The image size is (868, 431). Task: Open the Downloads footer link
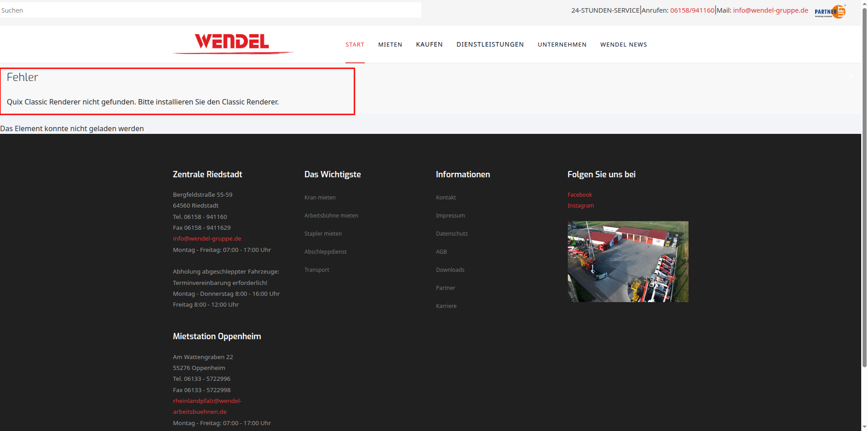click(450, 270)
